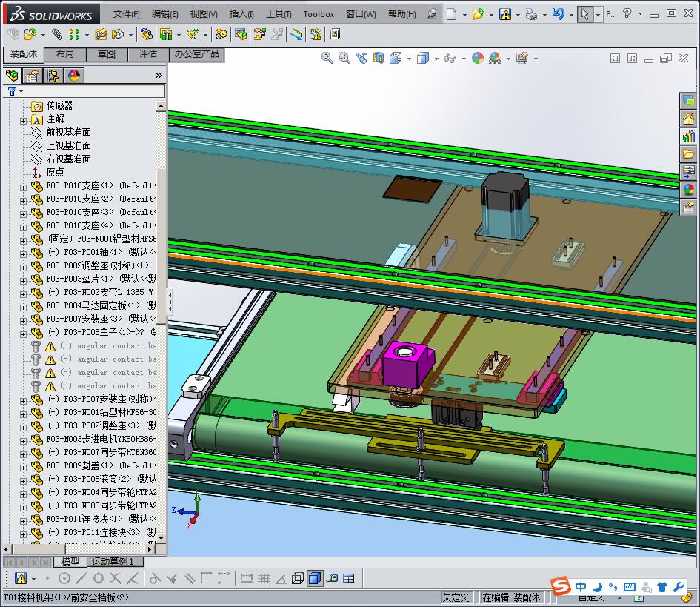Click the Zoom to Fit magnifier icon
This screenshot has height=607, width=700.
pos(327,58)
